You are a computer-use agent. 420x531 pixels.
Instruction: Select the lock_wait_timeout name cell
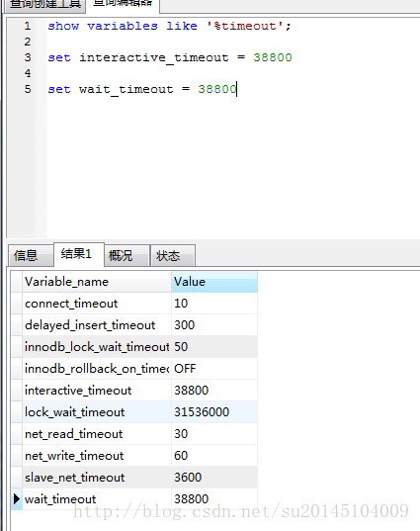[97, 412]
